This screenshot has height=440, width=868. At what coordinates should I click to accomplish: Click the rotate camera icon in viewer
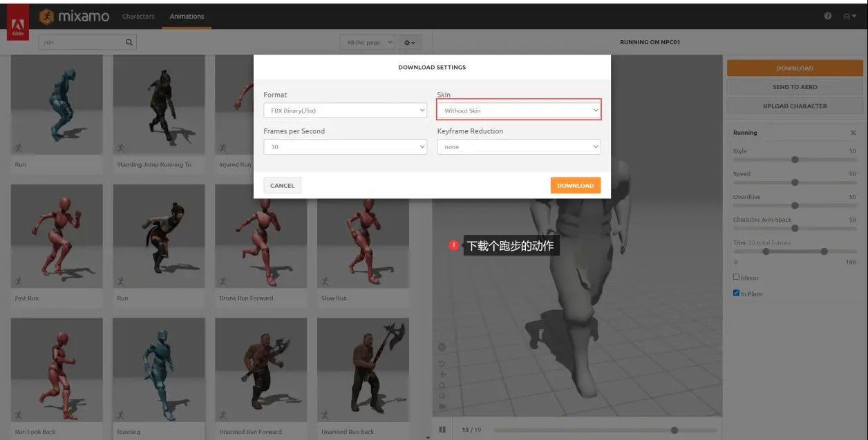pyautogui.click(x=442, y=363)
